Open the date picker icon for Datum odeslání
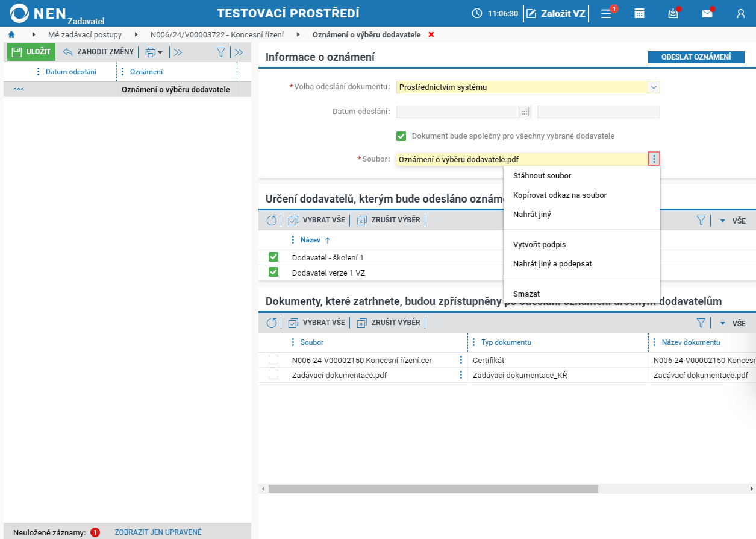The height and width of the screenshot is (539, 756). click(524, 112)
